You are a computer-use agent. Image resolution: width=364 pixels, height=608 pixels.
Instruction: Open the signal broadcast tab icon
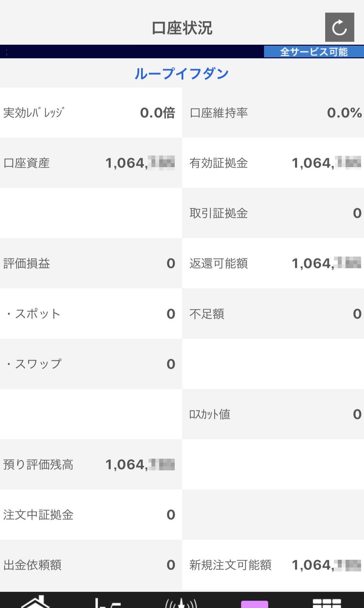[181, 602]
